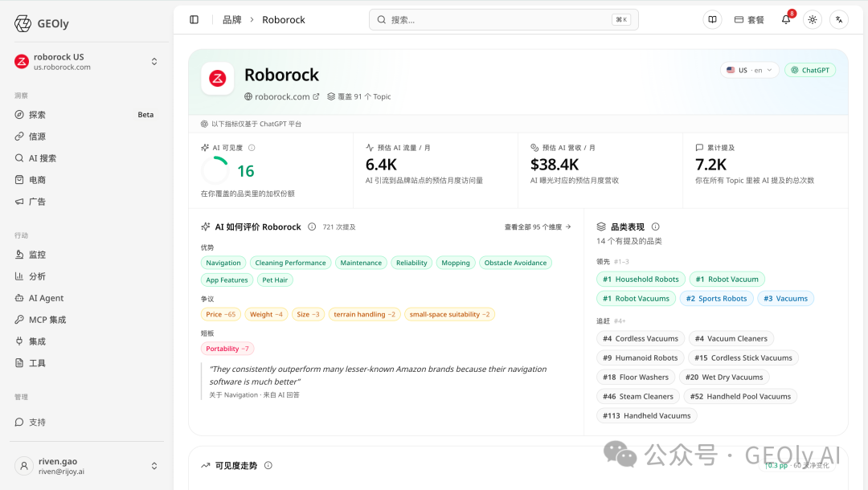Select the Cleaning Performance tag
Viewport: 868px width, 490px height.
click(291, 263)
